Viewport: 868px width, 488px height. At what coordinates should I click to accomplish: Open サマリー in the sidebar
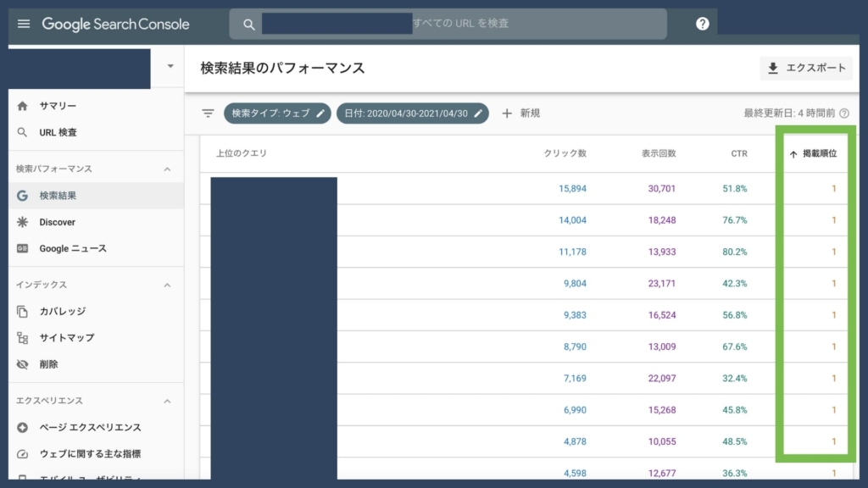[96, 106]
